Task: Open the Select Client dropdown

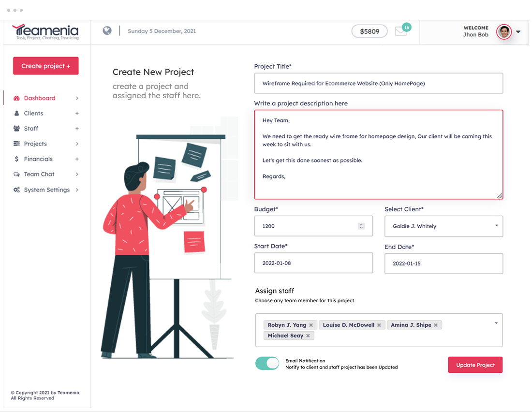Action: pyautogui.click(x=444, y=226)
